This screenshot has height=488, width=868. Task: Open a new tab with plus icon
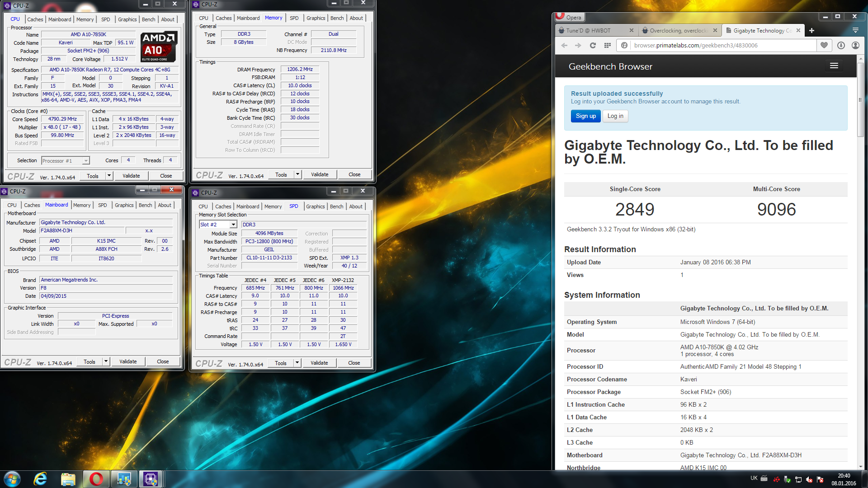point(811,31)
